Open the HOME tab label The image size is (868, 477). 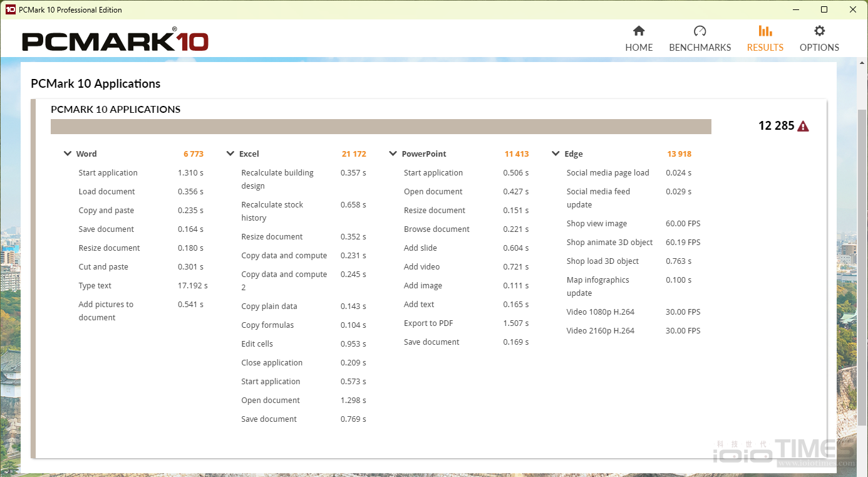[x=639, y=48]
